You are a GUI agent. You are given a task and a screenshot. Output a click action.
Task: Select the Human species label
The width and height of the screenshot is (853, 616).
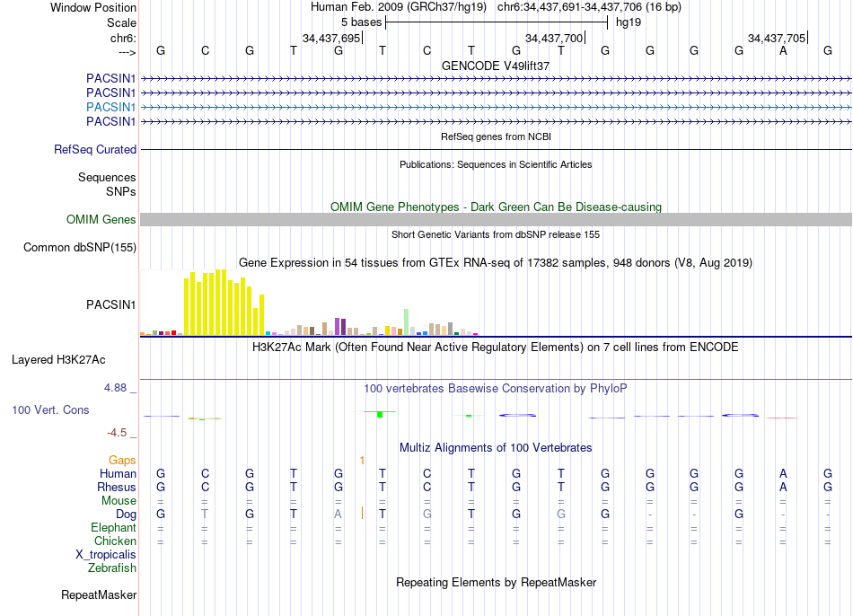118,474
